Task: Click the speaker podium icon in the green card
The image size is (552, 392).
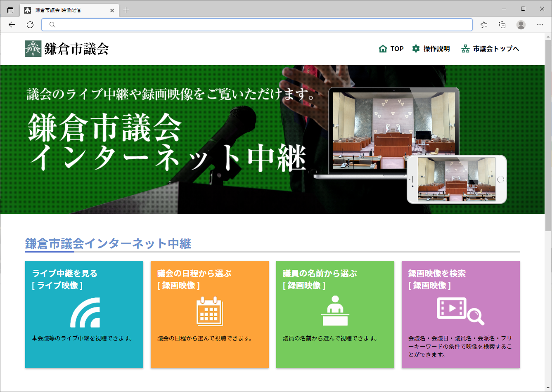Action: click(x=335, y=311)
